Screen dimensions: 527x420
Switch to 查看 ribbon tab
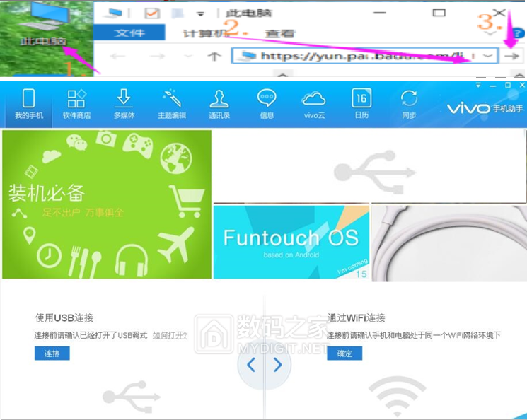(279, 33)
